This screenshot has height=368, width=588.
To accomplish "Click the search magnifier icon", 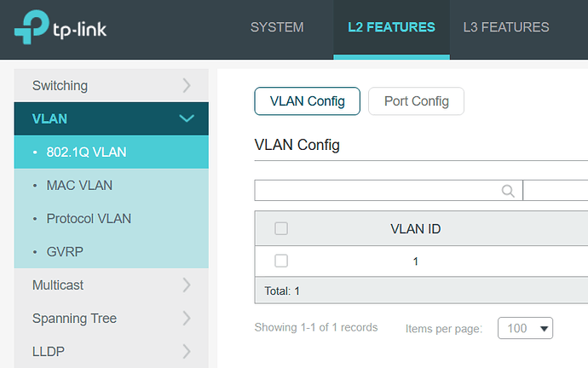I will pos(509,191).
